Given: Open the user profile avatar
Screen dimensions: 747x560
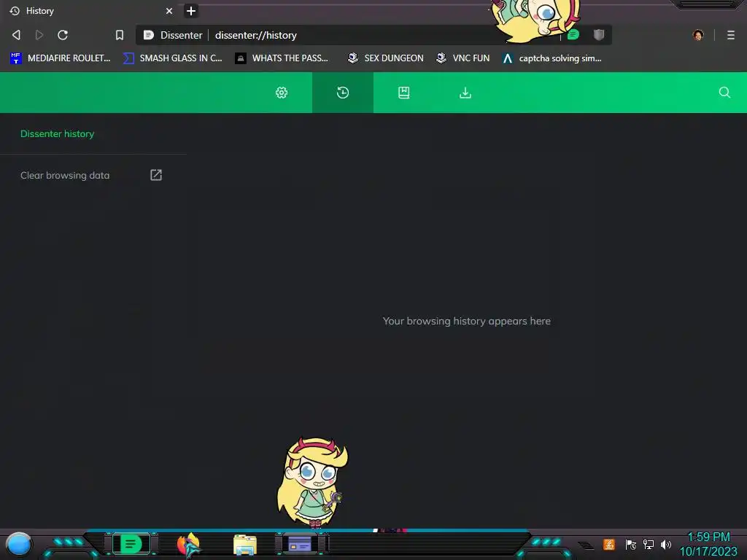Looking at the screenshot, I should point(698,35).
